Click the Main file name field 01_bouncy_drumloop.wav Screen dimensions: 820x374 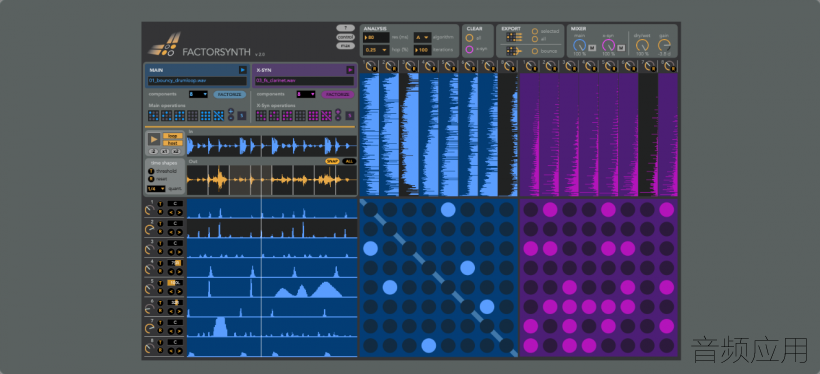pyautogui.click(x=197, y=81)
